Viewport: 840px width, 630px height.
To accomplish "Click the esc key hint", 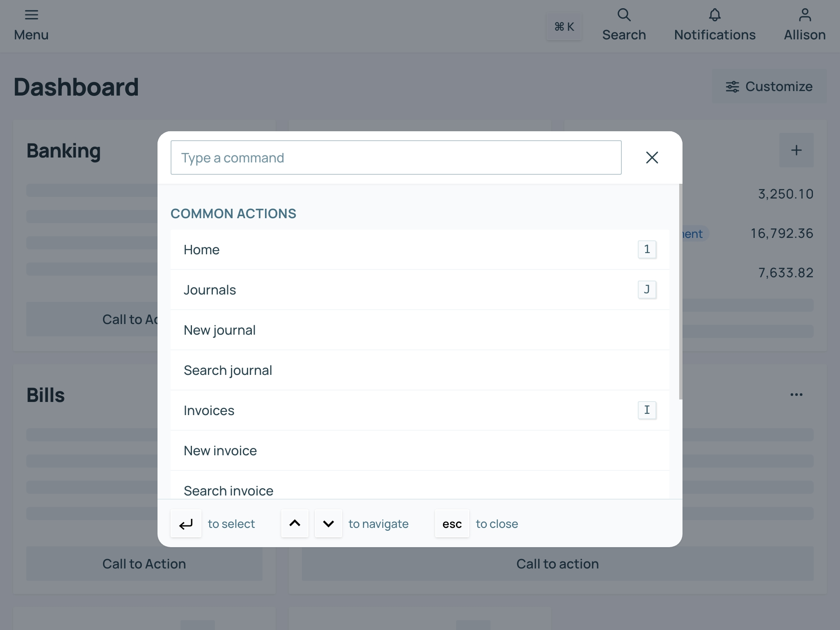I will click(452, 523).
